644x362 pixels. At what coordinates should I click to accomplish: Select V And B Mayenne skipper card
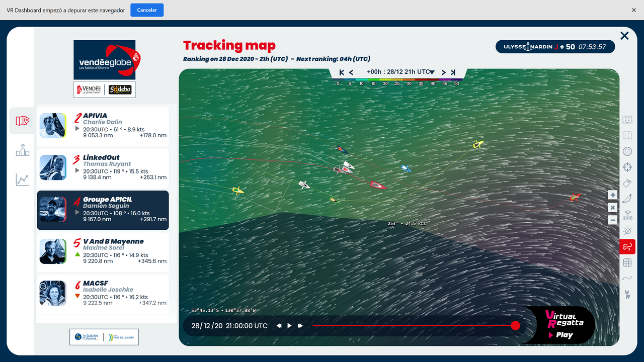[x=103, y=251]
